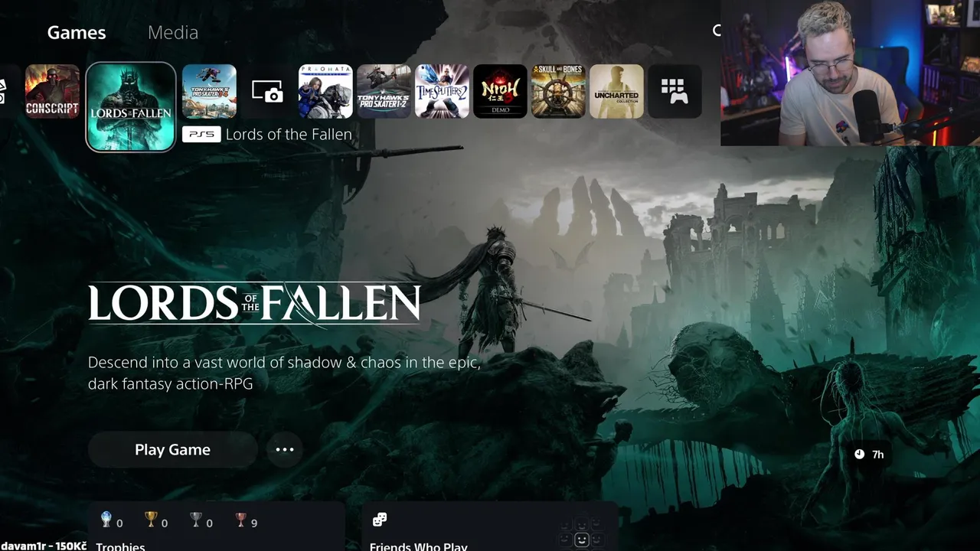Click the 7h playtime indicator

click(x=869, y=454)
